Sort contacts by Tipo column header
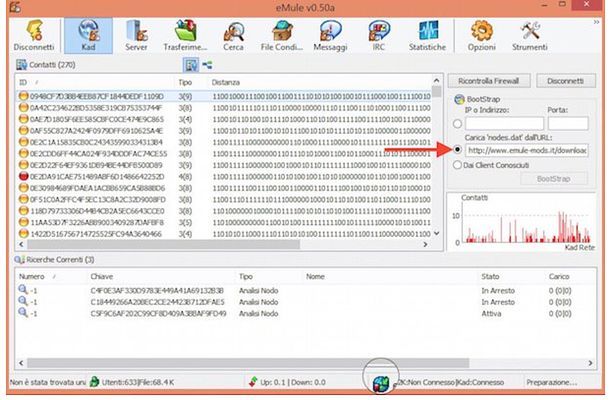The height and width of the screenshot is (400, 610). pos(185,82)
